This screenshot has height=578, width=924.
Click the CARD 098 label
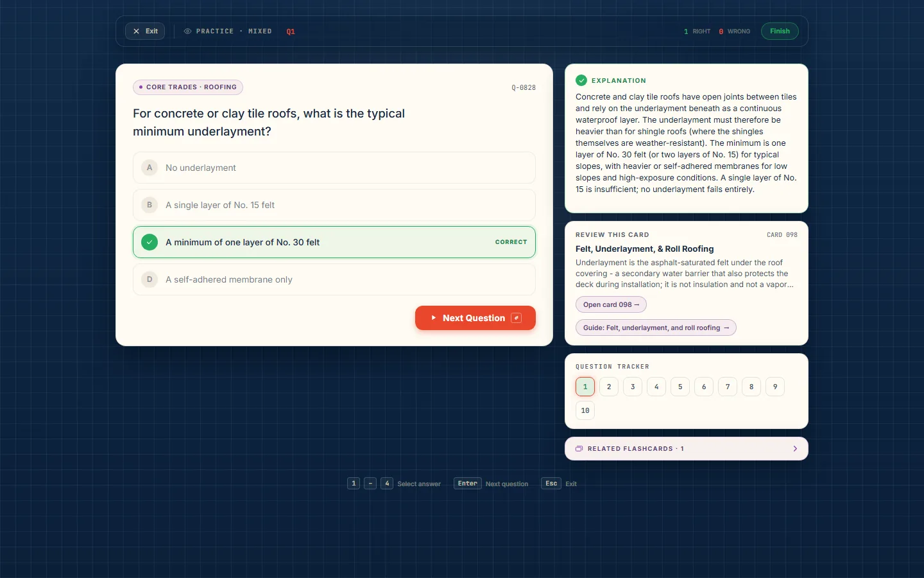(x=782, y=235)
